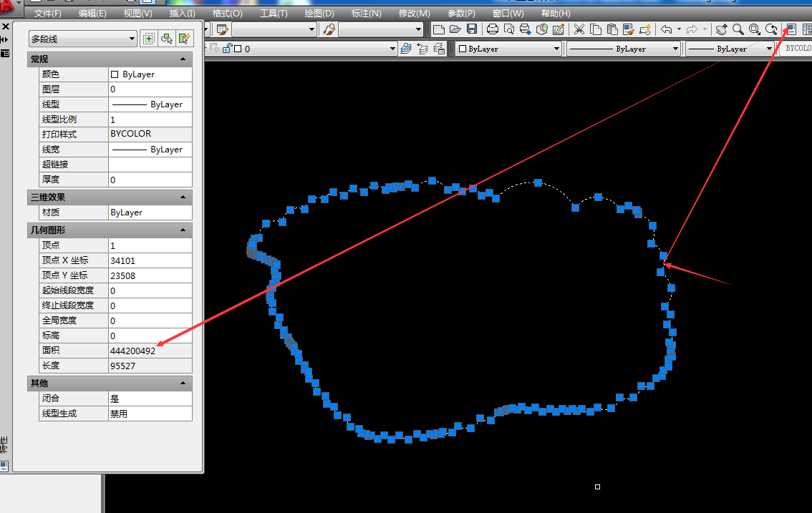Viewport: 812px width, 513px height.
Task: Open the 多段线 object type dropdown
Action: coord(83,39)
